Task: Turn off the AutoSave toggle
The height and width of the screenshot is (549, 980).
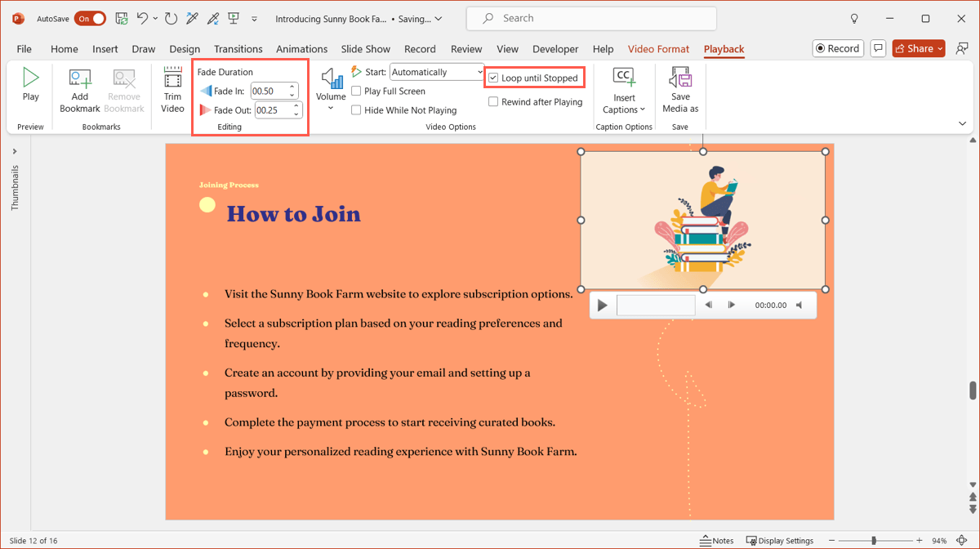Action: [x=90, y=18]
